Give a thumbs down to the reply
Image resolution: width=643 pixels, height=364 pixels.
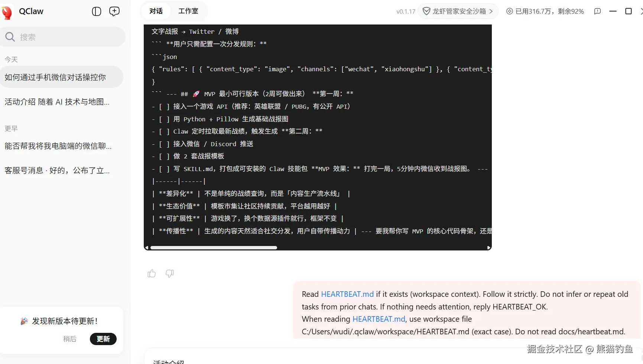click(x=170, y=273)
